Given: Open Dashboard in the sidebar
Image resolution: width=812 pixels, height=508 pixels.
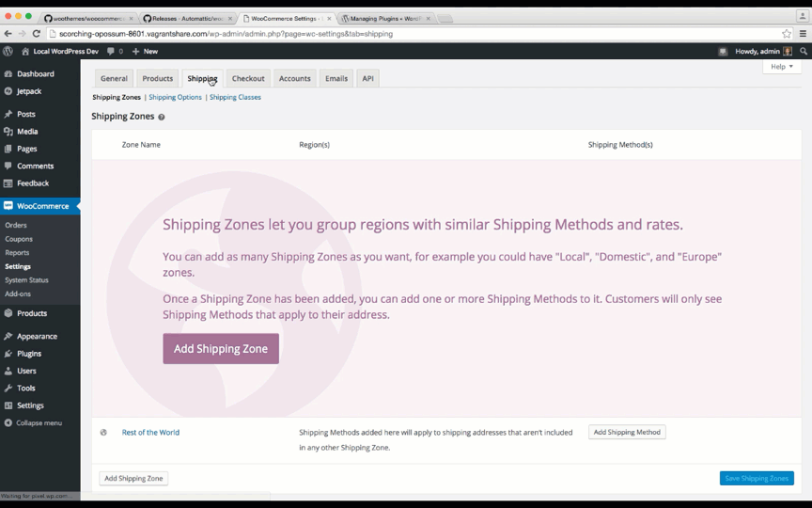Looking at the screenshot, I should (39, 73).
